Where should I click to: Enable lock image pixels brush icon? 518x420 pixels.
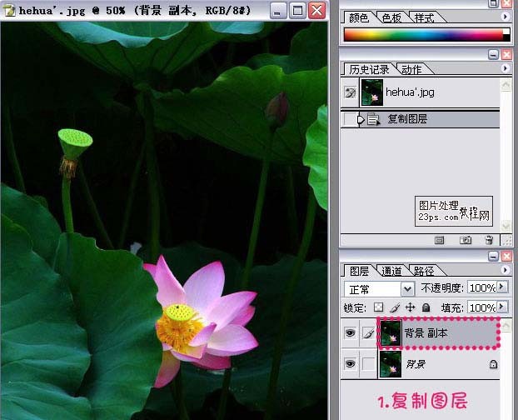395,307
